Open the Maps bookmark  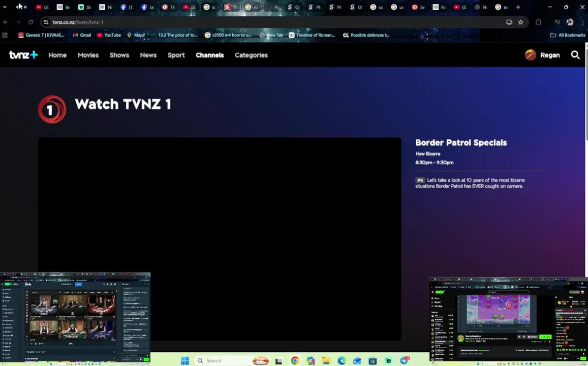136,35
